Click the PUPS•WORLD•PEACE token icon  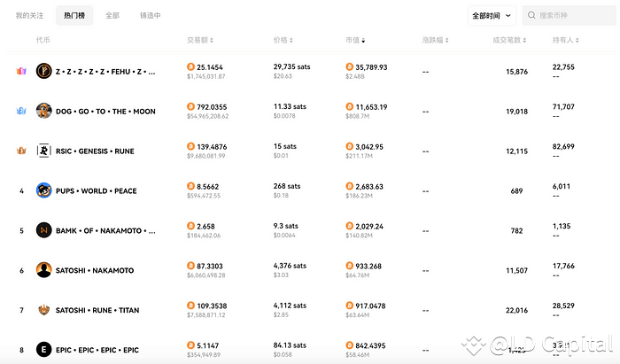pyautogui.click(x=43, y=190)
